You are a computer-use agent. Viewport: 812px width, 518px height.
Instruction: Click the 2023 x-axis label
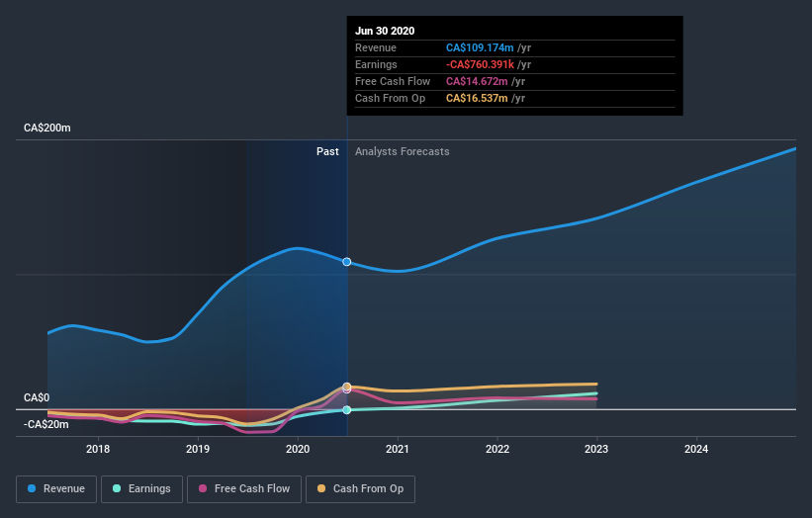pyautogui.click(x=596, y=449)
